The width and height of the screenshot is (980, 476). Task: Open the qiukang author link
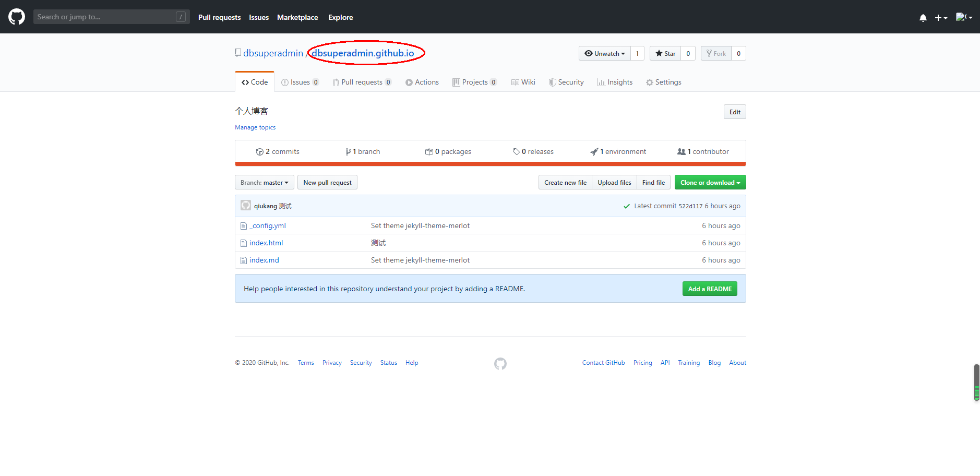(266, 206)
